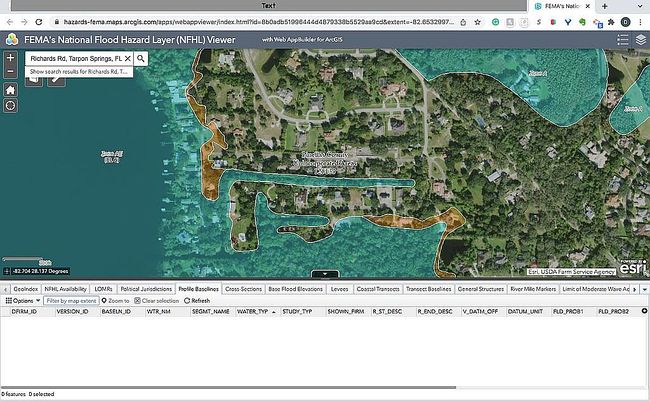The width and height of the screenshot is (650, 401).
Task: Switch to the Base Flood Elevations tab
Action: [296, 289]
